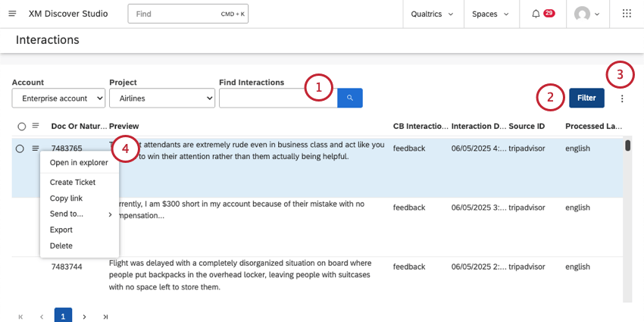
Task: Open the app launcher grid icon
Action: click(627, 14)
